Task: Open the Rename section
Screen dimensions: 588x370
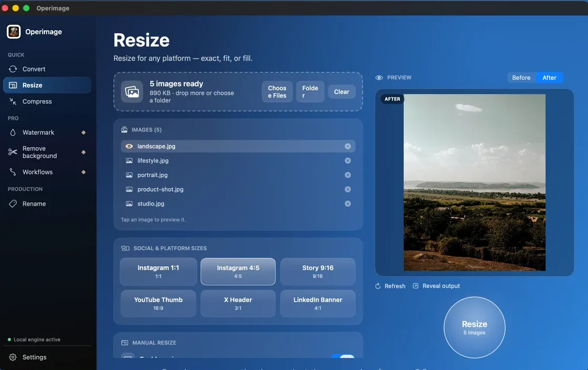Action: (47, 204)
